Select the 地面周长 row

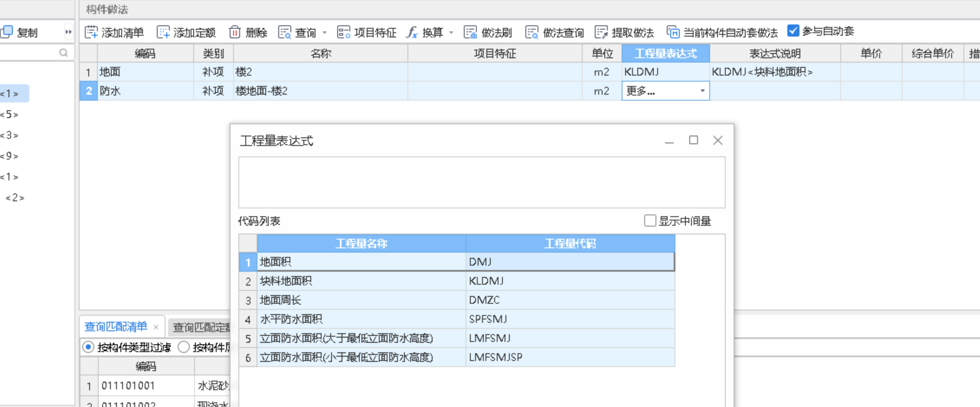point(457,300)
